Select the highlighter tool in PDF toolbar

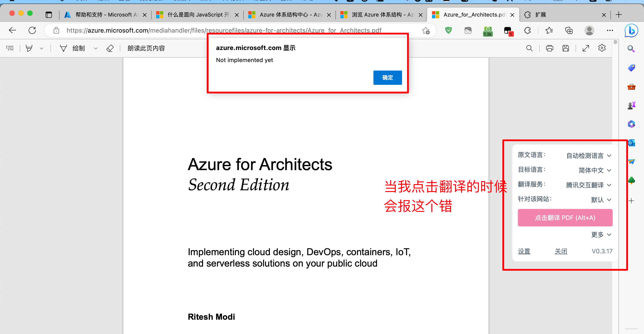(x=29, y=48)
